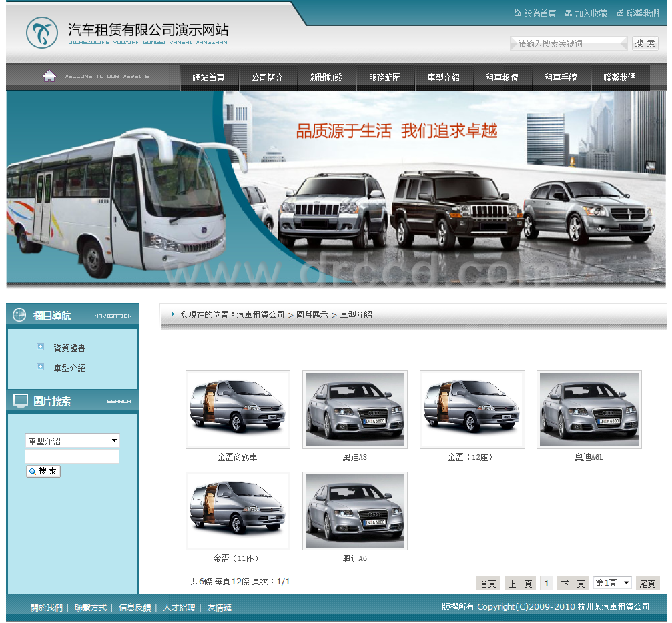This screenshot has height=623, width=672.
Task: Click the banner slogan 品质源于生活 我们追求卓越
Action: pos(397,131)
